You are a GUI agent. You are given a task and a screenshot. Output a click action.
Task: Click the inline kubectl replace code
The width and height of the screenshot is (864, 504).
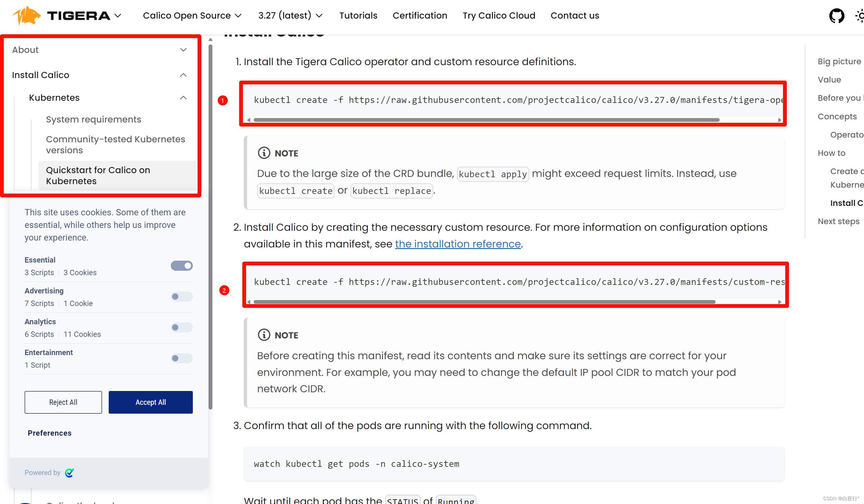392,191
